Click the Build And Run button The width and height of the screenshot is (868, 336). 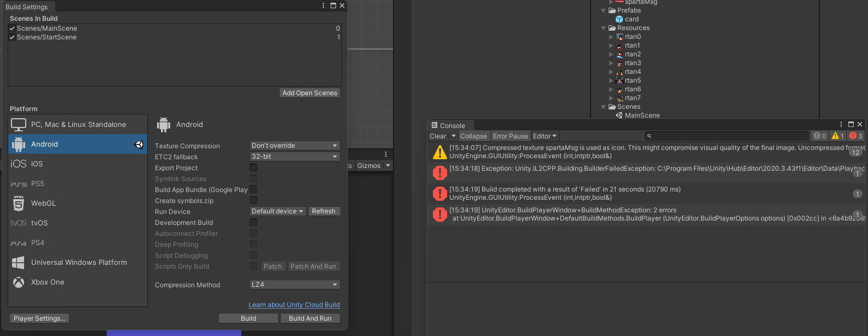[x=310, y=318]
